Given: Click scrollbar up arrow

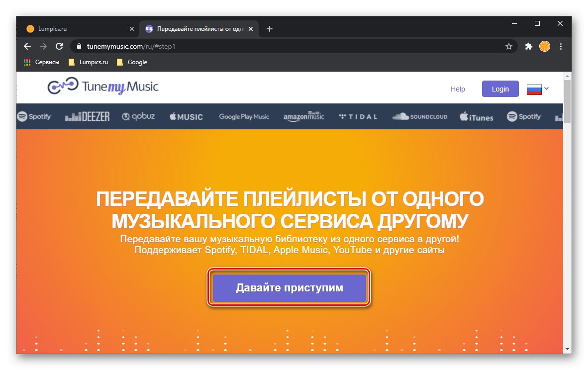Looking at the screenshot, I should point(568,76).
